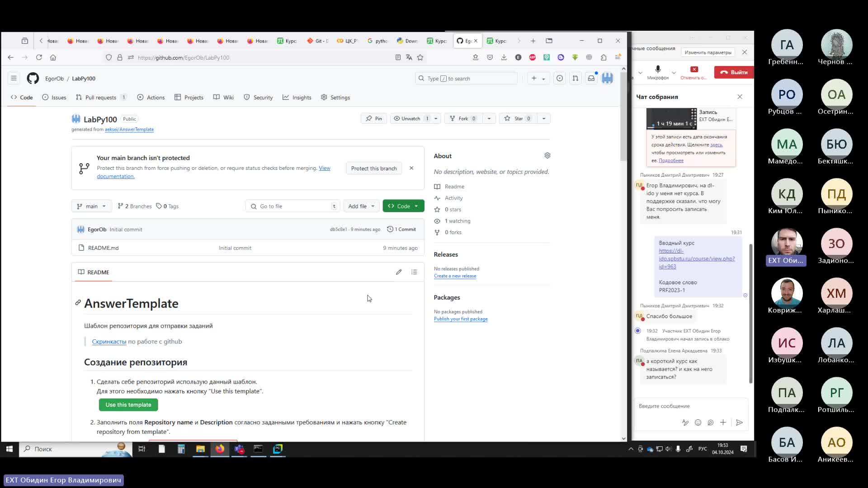Open the green Code dropdown
This screenshot has height=488, width=868.
click(403, 206)
